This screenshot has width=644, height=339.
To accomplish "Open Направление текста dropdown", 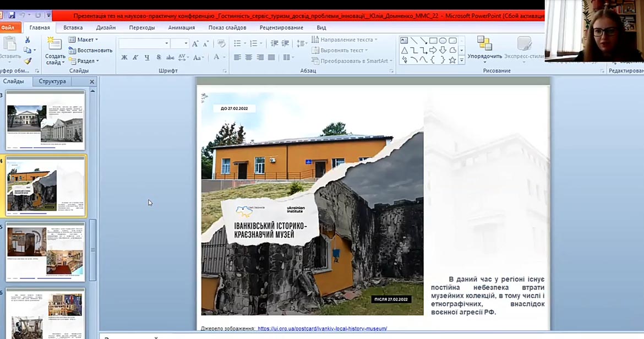I will [x=345, y=40].
